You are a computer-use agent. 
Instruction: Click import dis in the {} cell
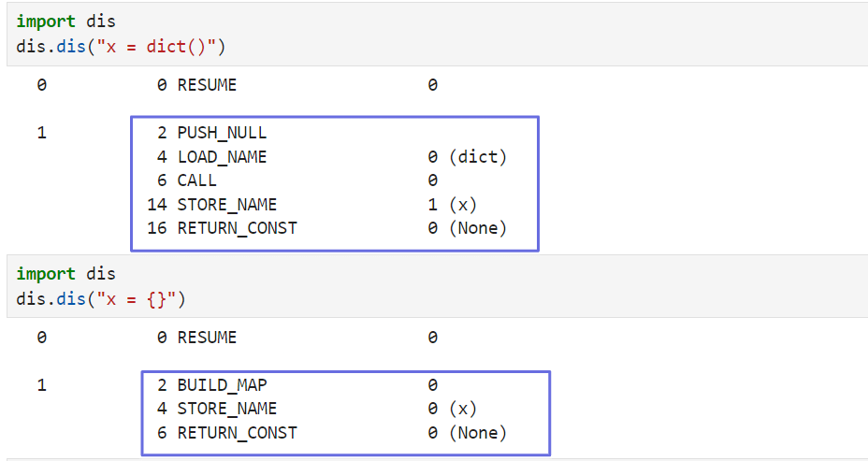(65, 273)
